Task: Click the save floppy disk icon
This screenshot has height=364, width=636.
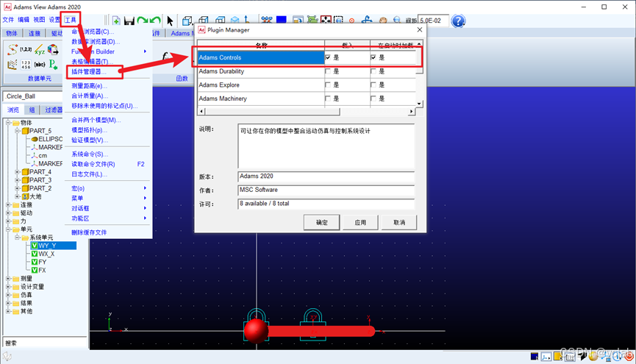Action: click(129, 21)
